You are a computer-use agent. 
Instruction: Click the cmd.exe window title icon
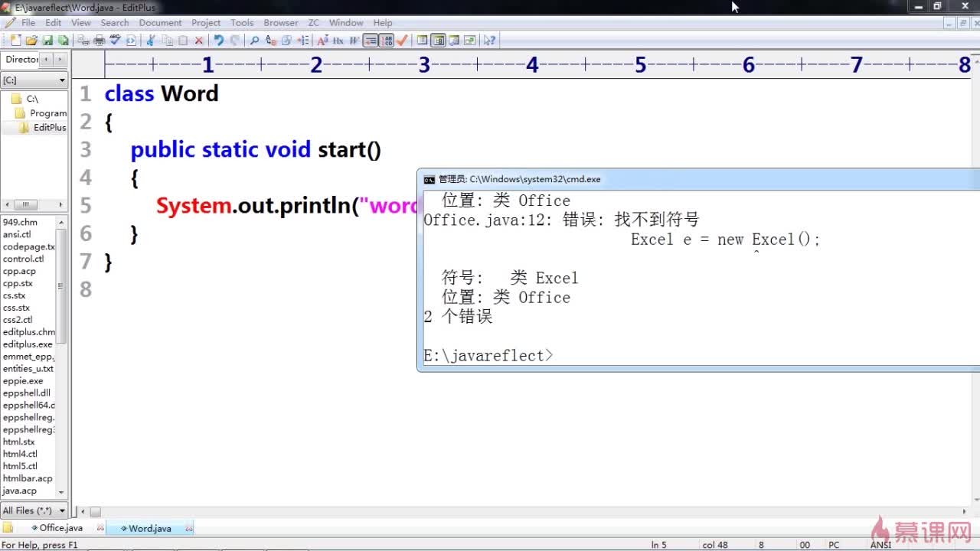point(430,179)
